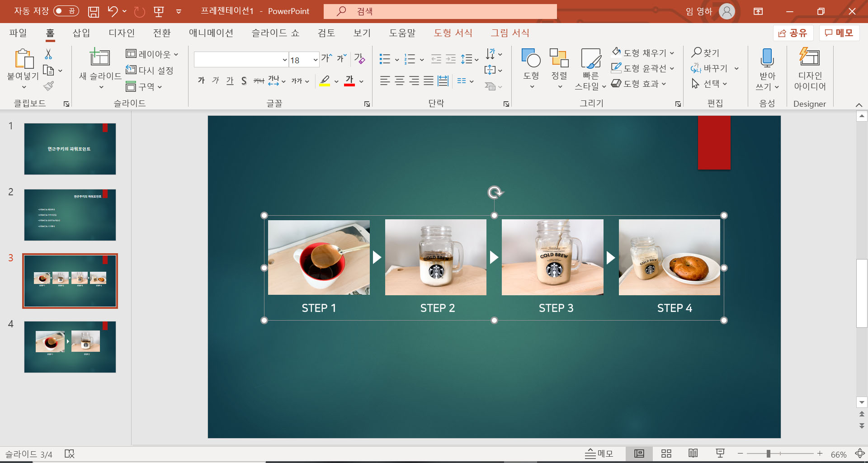
Task: Toggle underline formatting
Action: click(230, 80)
